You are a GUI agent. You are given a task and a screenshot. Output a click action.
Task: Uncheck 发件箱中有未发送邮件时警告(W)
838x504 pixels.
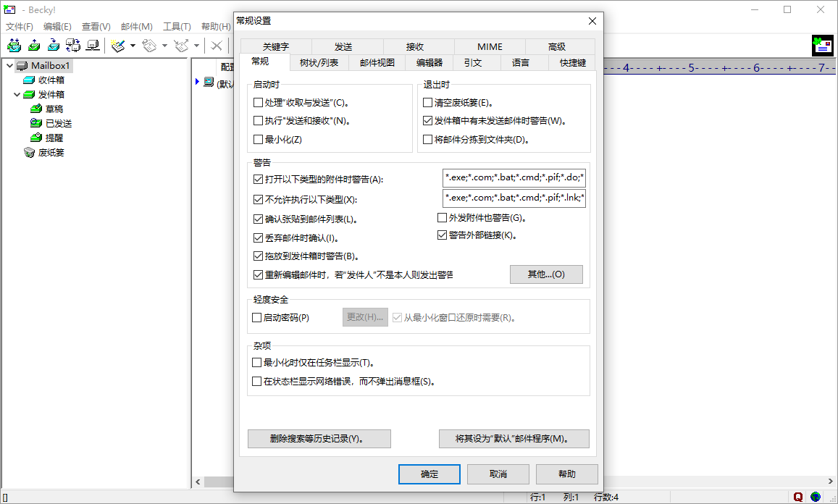coord(427,121)
